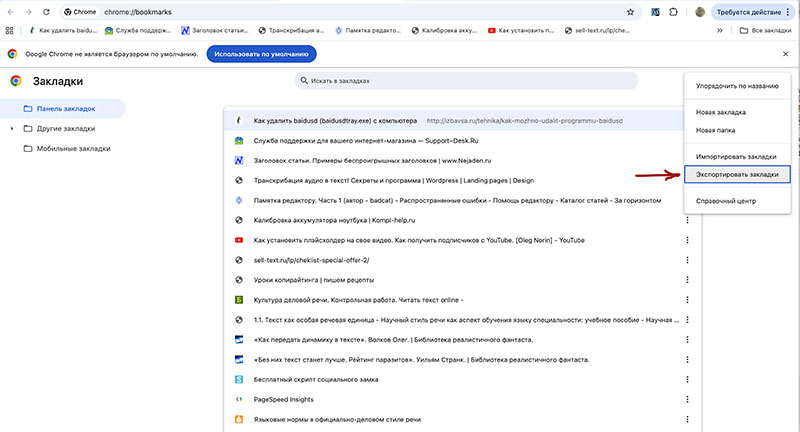Open more options for Бесплатный скрипт row
This screenshot has height=432, width=800.
tap(687, 379)
